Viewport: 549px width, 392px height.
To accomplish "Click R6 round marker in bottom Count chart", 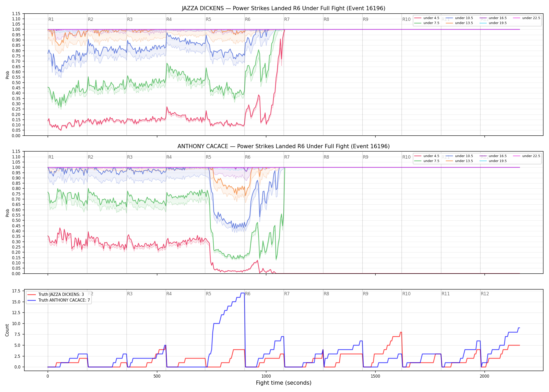I will [248, 294].
